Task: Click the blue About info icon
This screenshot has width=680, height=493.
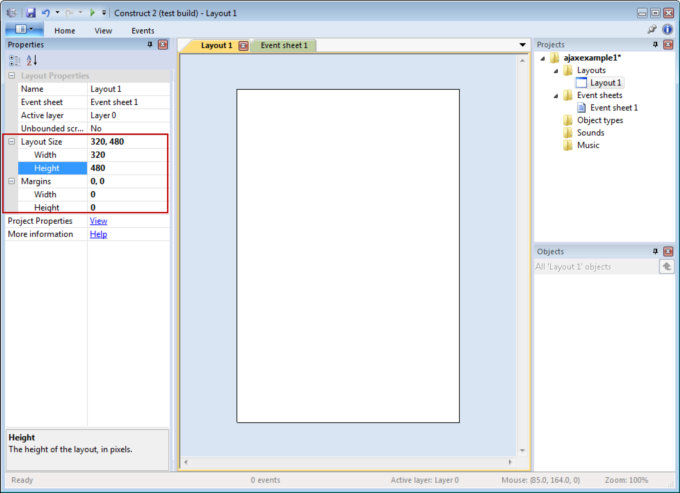Action: pos(667,29)
